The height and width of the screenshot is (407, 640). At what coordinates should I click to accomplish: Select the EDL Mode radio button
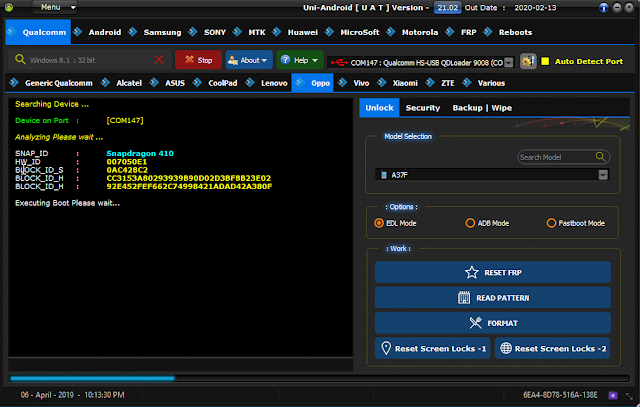coord(379,223)
